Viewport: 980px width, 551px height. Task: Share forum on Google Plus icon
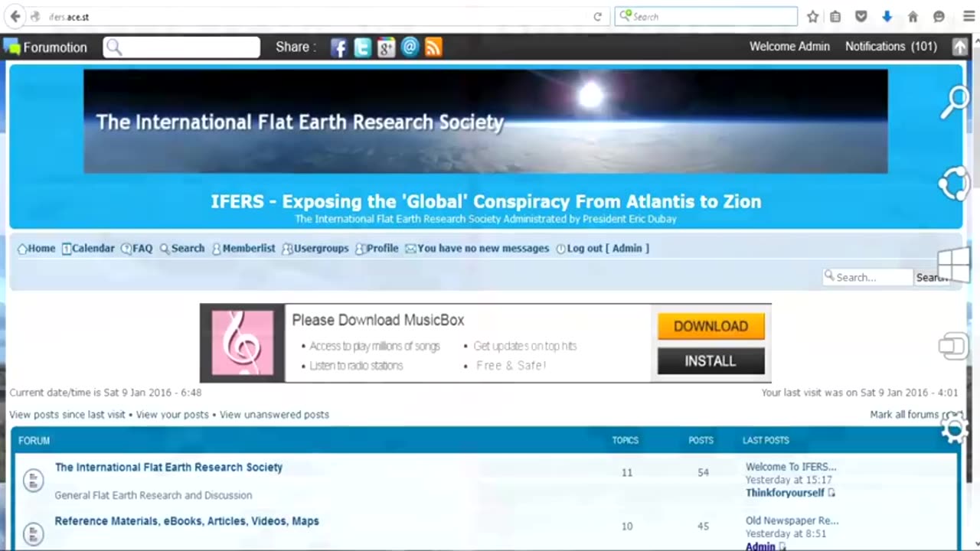pyautogui.click(x=386, y=47)
